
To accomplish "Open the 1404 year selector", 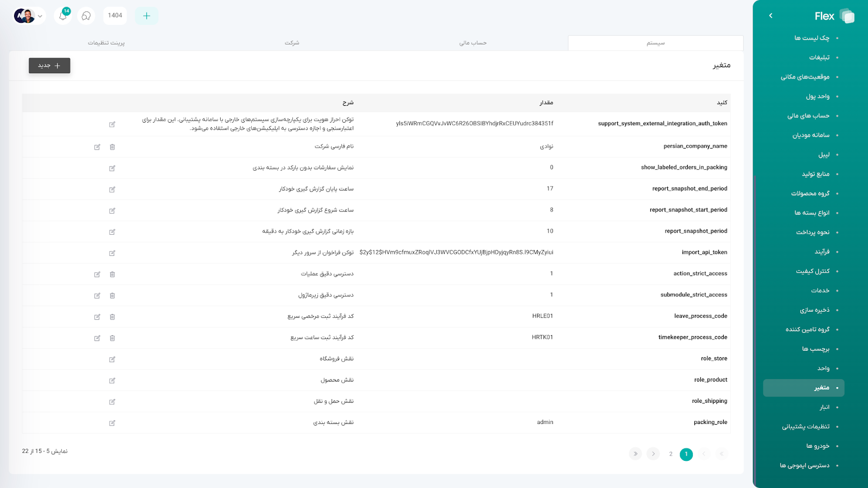I will (x=115, y=16).
